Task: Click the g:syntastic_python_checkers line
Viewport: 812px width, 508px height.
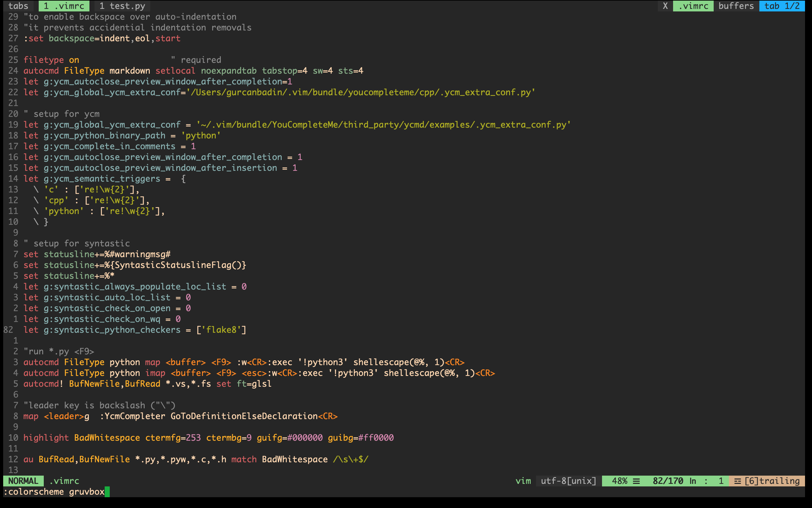Action: point(135,330)
